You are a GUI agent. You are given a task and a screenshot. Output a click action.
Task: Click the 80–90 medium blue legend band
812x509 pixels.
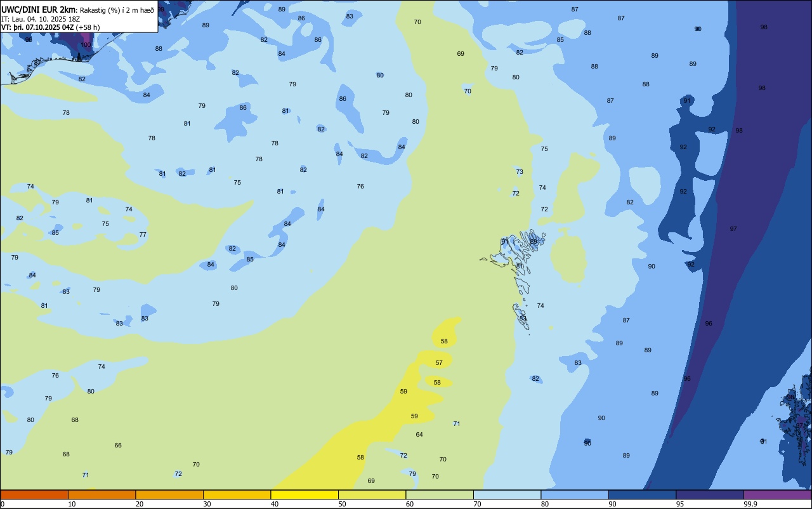(x=575, y=494)
